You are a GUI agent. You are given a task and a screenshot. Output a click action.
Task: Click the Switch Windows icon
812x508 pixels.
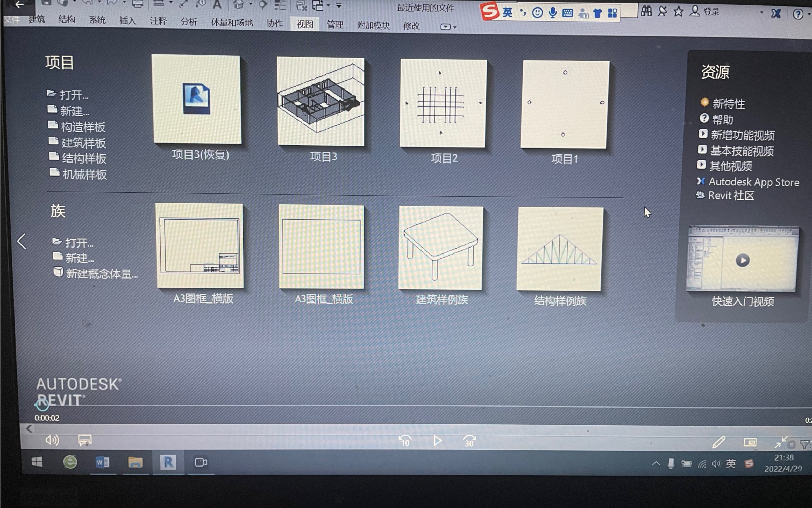pos(318,5)
